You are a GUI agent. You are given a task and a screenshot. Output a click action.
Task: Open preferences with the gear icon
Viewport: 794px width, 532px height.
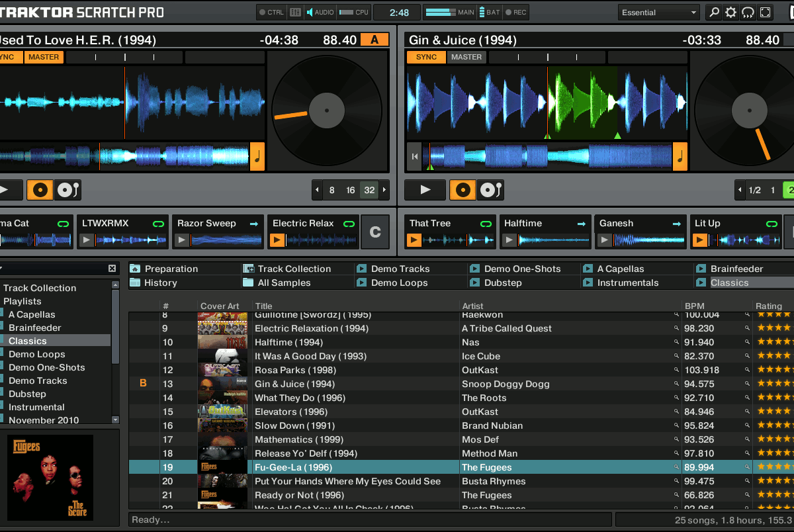click(730, 12)
